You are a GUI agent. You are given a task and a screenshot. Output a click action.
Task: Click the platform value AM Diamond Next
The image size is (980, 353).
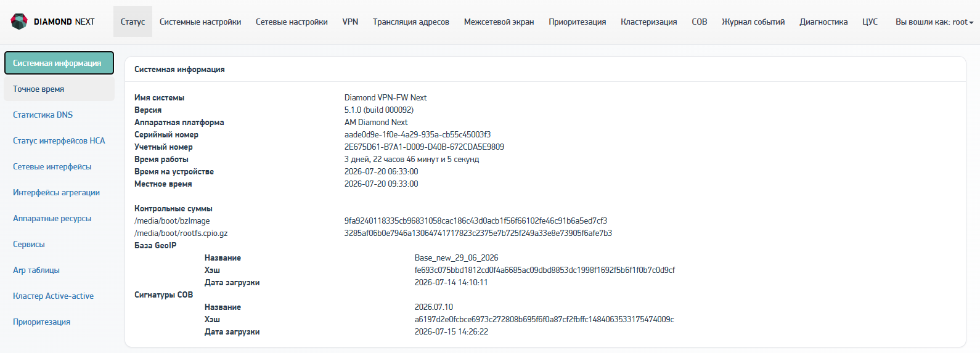tap(376, 122)
